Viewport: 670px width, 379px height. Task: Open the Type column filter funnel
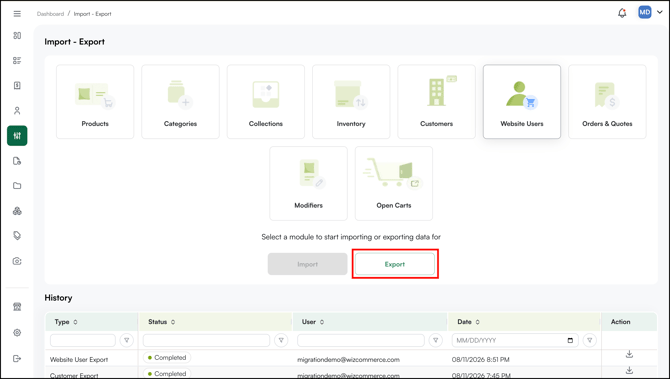[x=126, y=340]
